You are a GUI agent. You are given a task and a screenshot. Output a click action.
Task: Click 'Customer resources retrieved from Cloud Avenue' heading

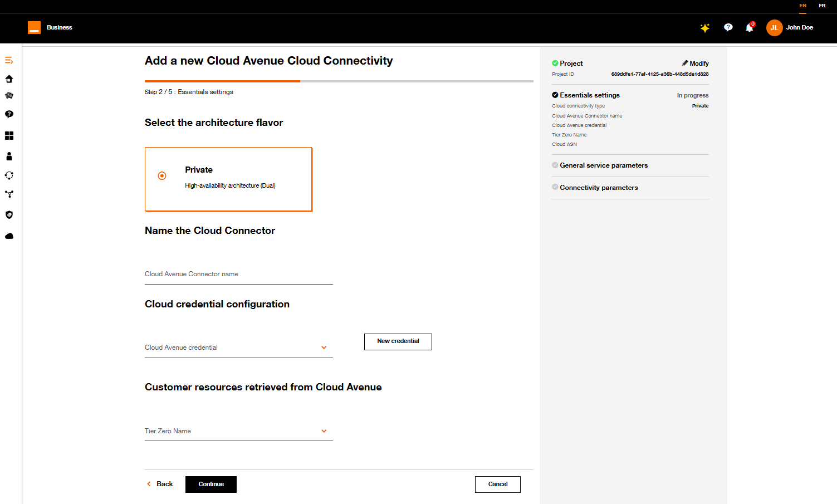[x=263, y=387]
